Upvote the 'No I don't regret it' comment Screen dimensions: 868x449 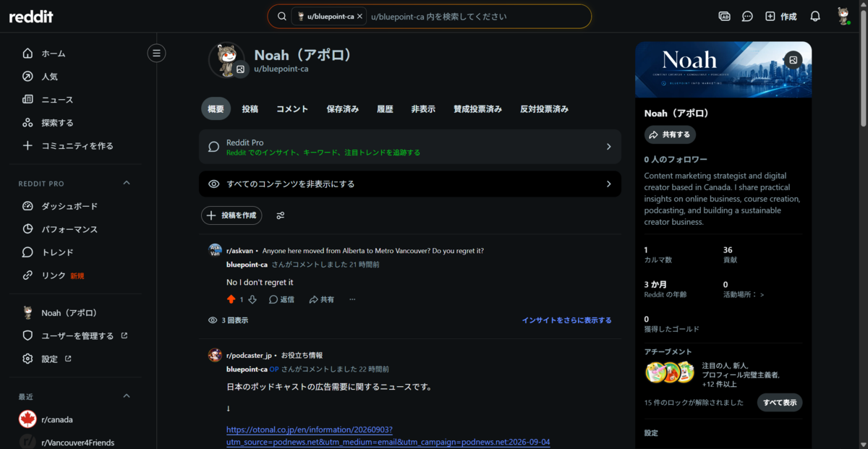click(x=231, y=299)
